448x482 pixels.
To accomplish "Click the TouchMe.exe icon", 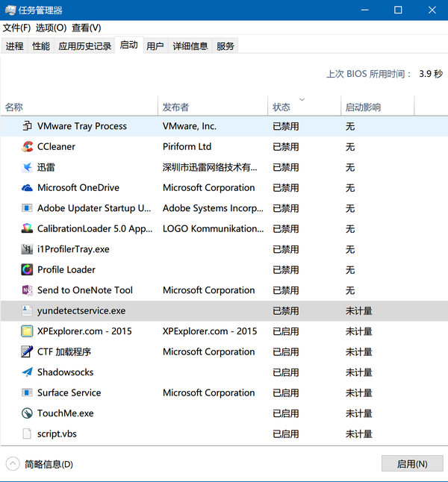I will (27, 413).
